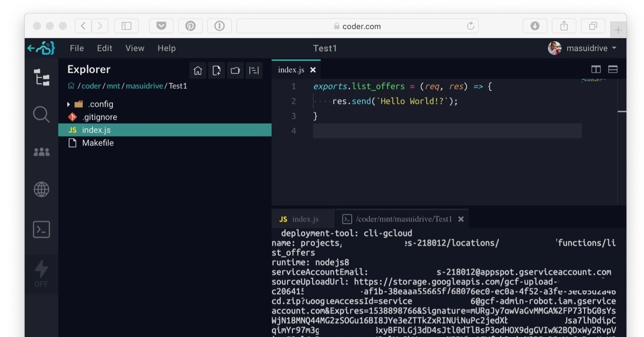Viewport: 644px width, 337px height.
Task: Click the new file icon in Explorer
Action: (216, 70)
